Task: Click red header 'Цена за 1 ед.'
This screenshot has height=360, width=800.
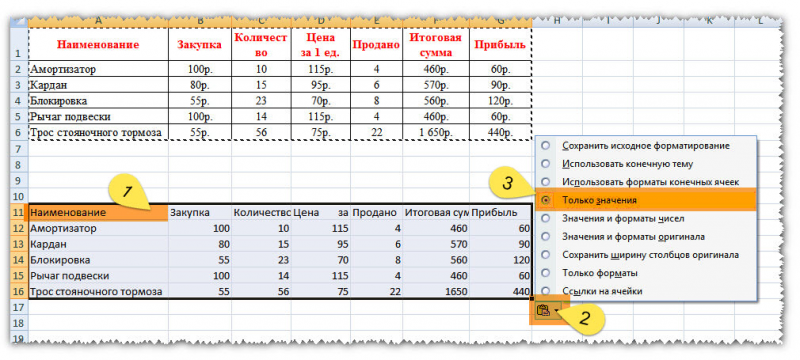Action: pos(321,44)
